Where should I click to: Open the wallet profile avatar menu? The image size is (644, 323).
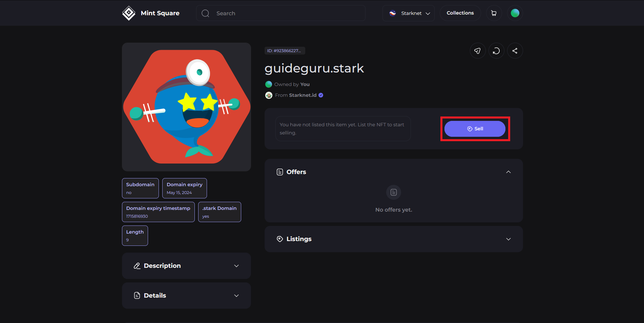pos(515,13)
